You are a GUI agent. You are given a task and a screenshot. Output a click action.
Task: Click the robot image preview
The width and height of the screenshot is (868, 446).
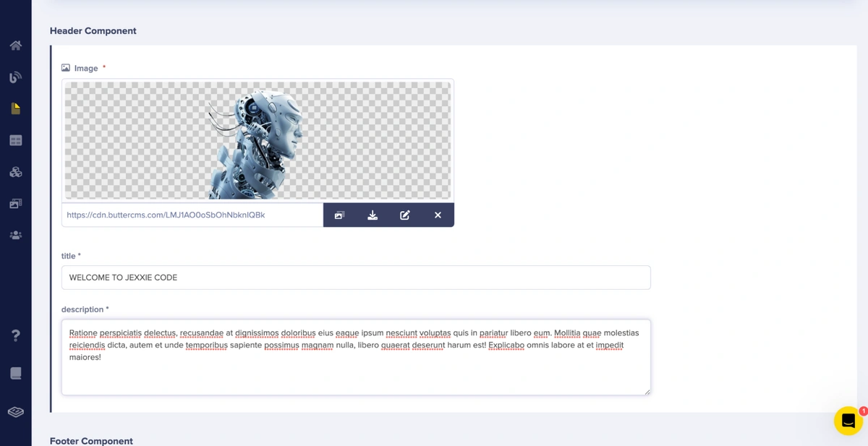(x=258, y=140)
